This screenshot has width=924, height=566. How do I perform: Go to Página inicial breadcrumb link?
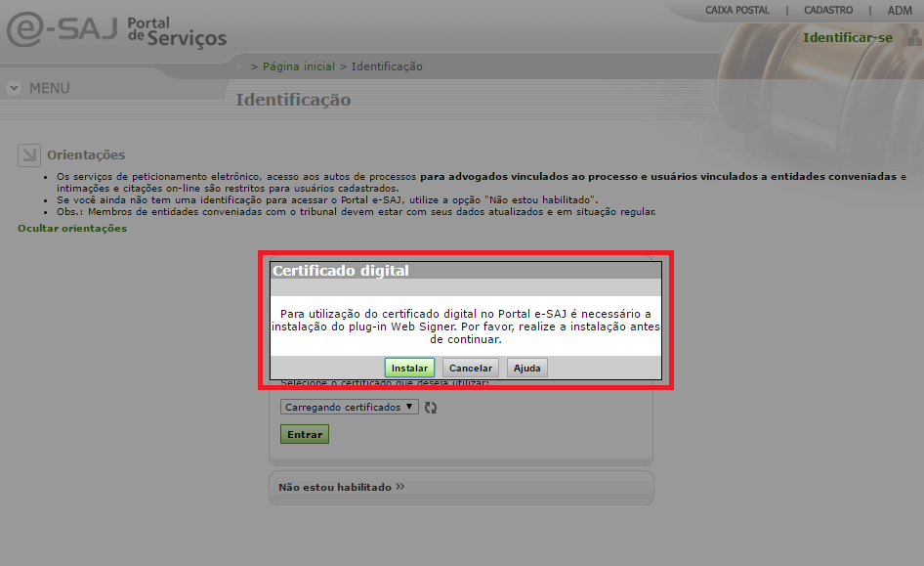(x=298, y=66)
